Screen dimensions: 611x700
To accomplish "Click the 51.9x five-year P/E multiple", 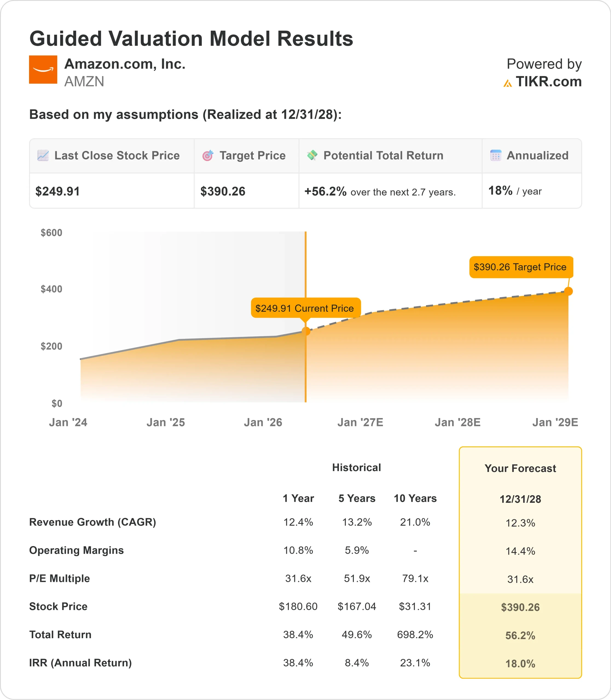I will pos(357,578).
